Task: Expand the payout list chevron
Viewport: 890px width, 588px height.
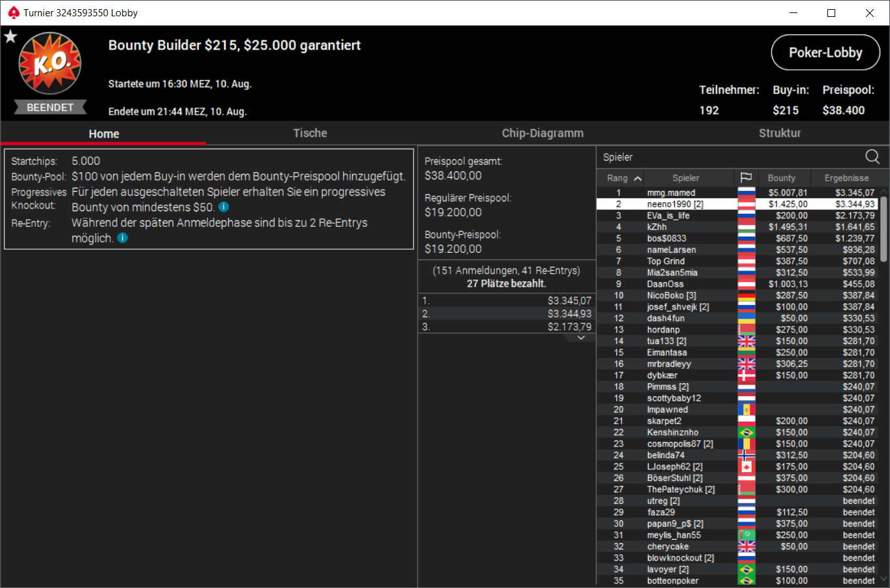Action: (582, 338)
